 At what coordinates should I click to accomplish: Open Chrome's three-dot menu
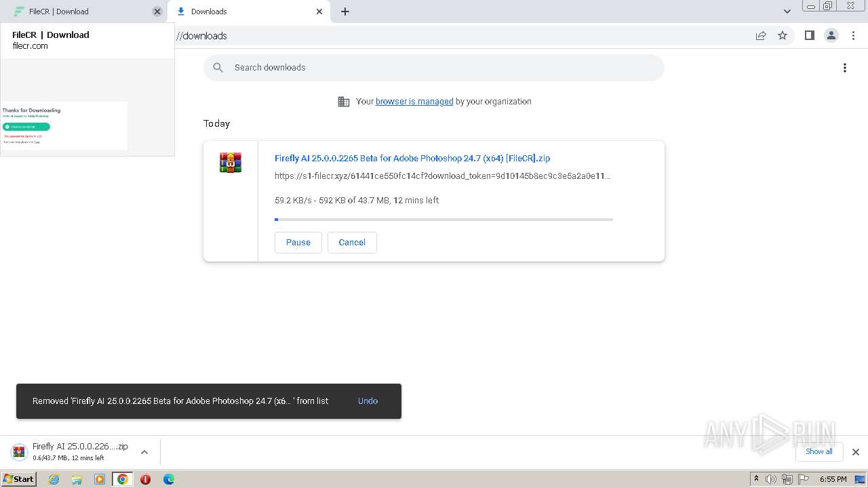coord(853,36)
